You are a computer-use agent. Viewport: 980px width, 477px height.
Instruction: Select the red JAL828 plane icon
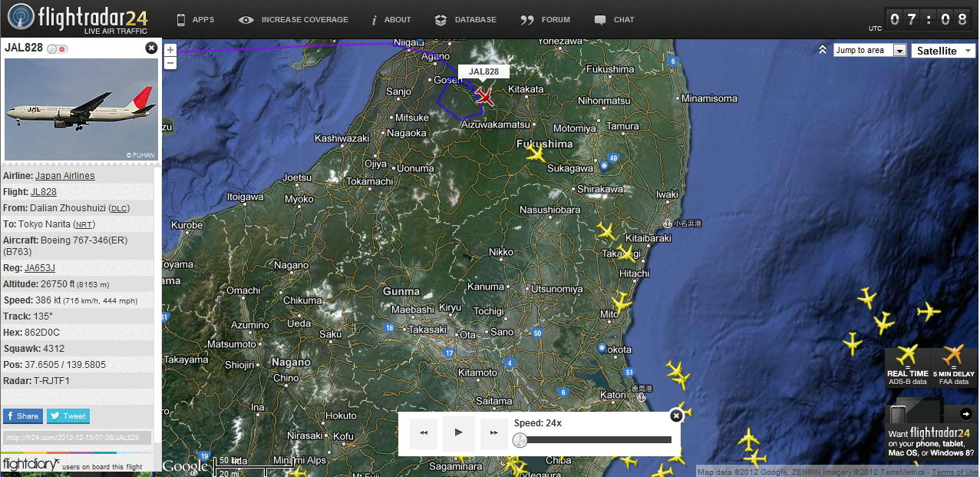coord(484,96)
